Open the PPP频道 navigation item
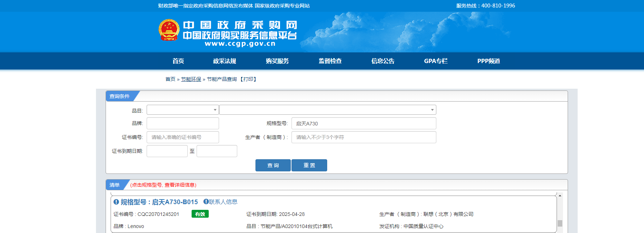The width and height of the screenshot is (644, 233). (488, 61)
